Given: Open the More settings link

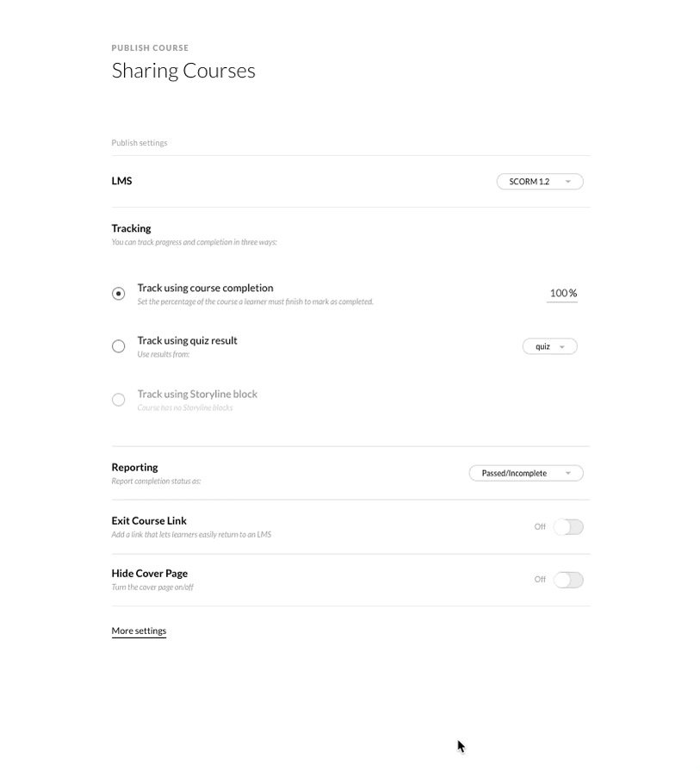Looking at the screenshot, I should coord(139,631).
